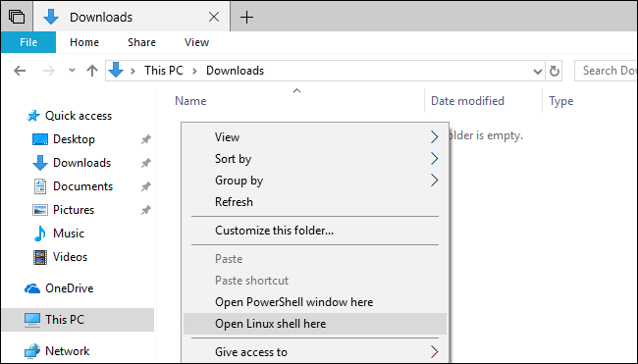The width and height of the screenshot is (638, 364).
Task: Toggle the pin next to Documents
Action: tap(145, 186)
